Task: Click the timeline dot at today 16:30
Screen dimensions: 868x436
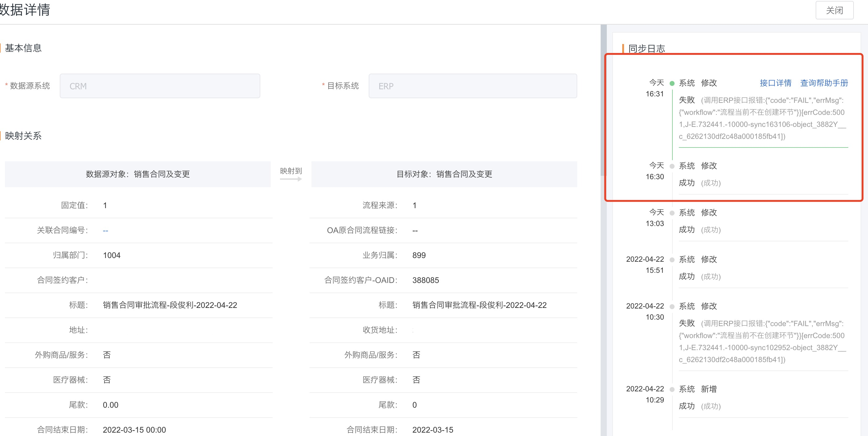Action: 672,166
